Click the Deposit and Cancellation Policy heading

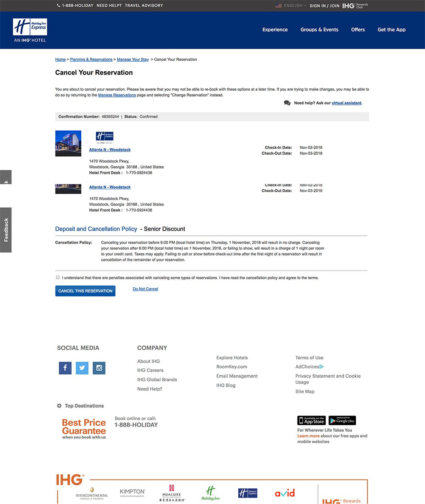tap(96, 229)
